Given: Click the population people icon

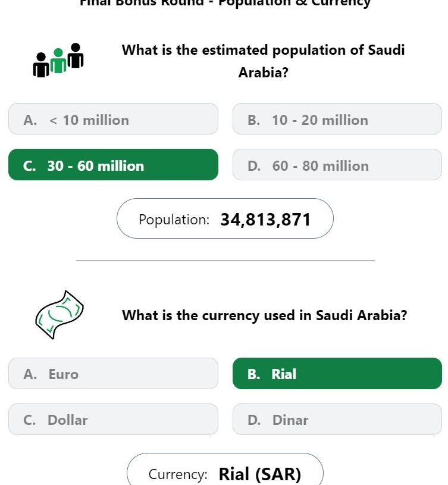Looking at the screenshot, I should [x=58, y=60].
